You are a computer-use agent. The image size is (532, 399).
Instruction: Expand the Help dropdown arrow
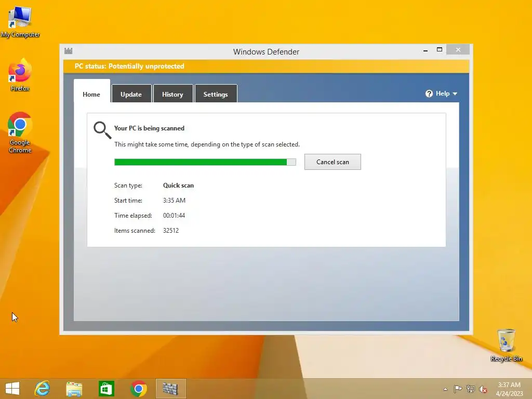click(x=455, y=94)
